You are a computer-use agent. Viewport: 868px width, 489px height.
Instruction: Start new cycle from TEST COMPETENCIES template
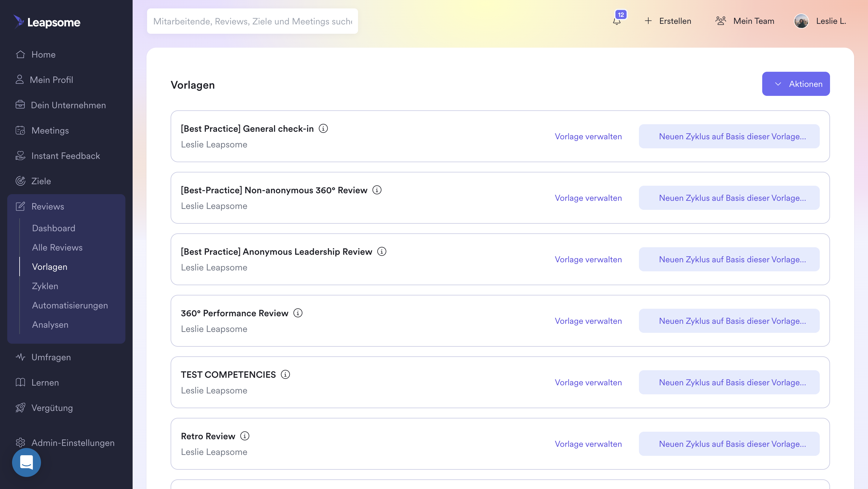pos(729,382)
